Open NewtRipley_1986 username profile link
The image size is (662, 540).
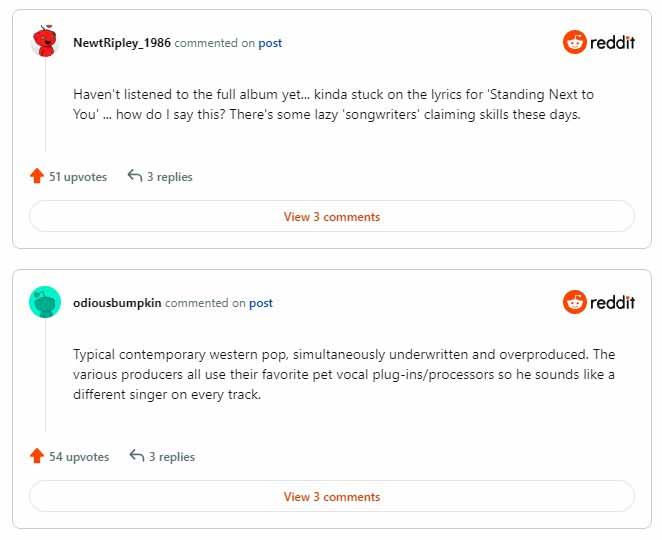click(x=122, y=43)
